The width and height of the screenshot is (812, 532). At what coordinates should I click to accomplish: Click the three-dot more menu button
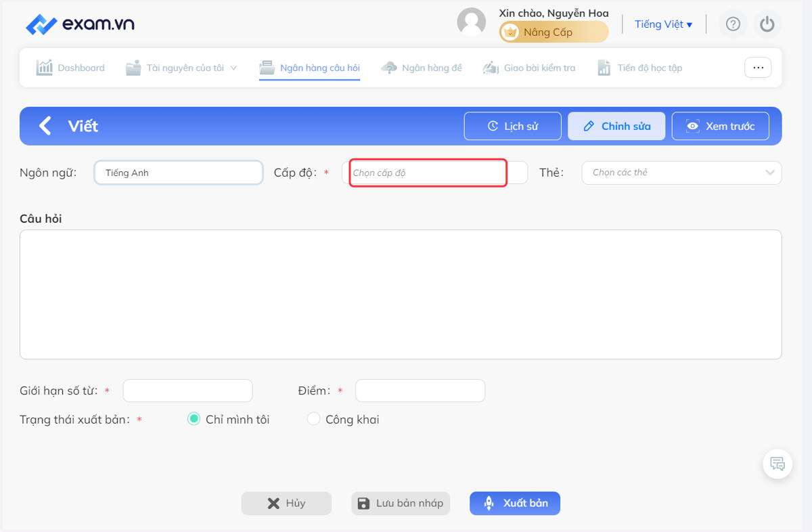[x=758, y=68]
